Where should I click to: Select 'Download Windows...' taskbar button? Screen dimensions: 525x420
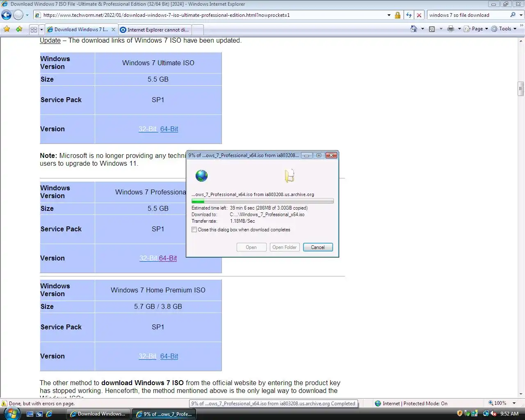coord(98,414)
